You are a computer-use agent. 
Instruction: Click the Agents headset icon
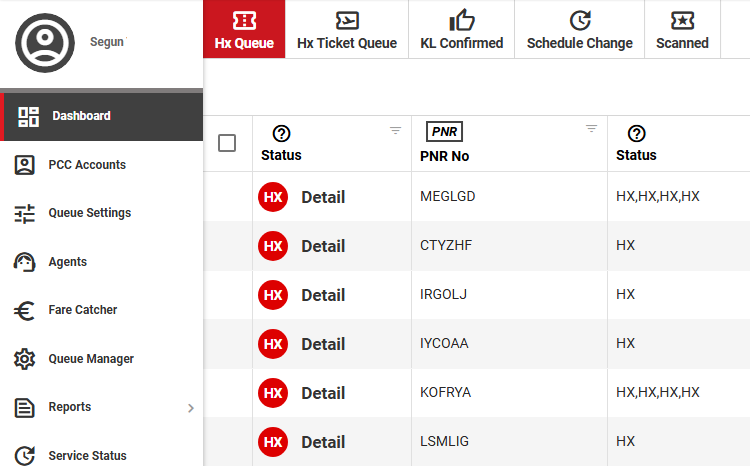coord(24,262)
